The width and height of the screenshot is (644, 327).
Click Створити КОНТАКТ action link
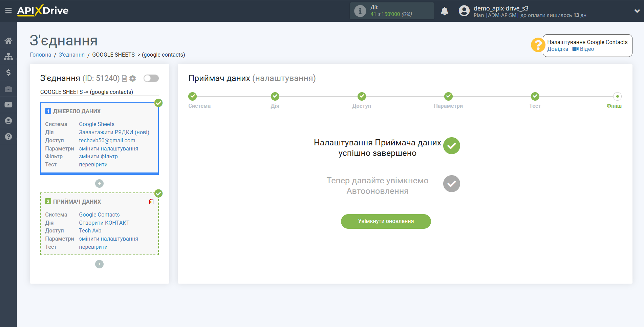click(104, 223)
